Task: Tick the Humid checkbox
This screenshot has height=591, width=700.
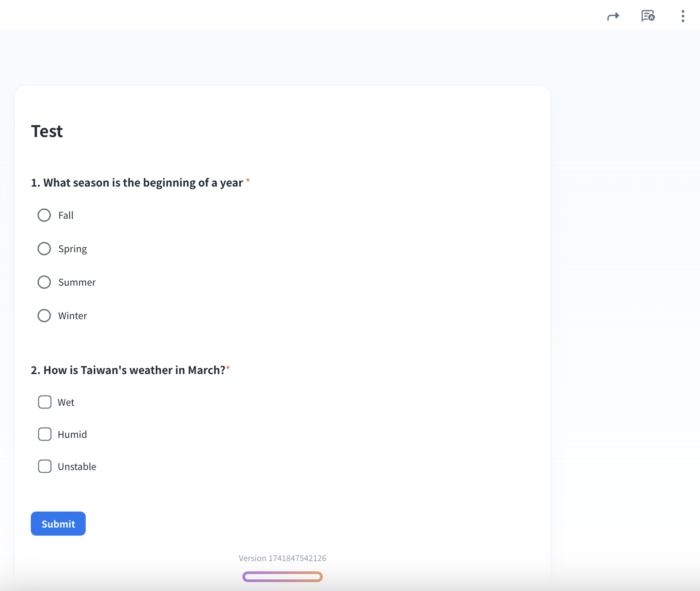Action: (x=45, y=434)
